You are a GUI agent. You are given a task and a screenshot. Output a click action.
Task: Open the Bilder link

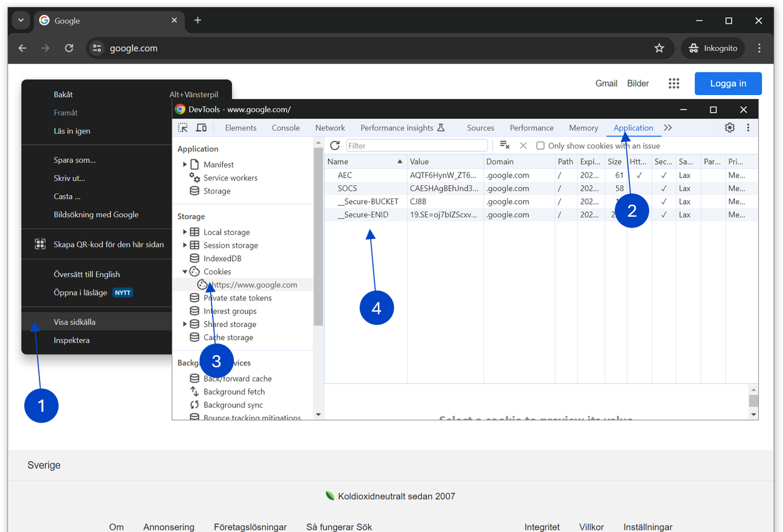(638, 84)
